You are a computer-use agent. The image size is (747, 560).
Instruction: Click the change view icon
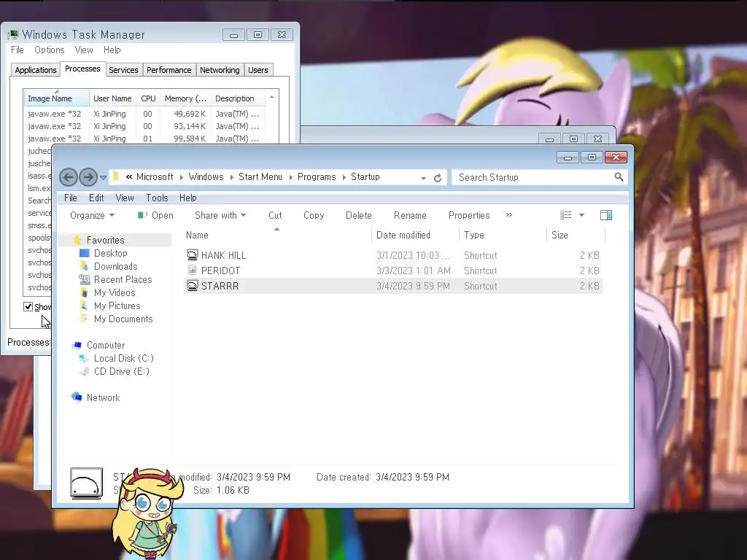[x=565, y=215]
